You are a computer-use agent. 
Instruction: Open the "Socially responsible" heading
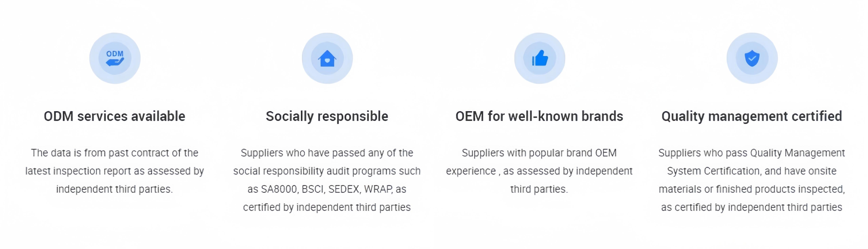coord(327,116)
